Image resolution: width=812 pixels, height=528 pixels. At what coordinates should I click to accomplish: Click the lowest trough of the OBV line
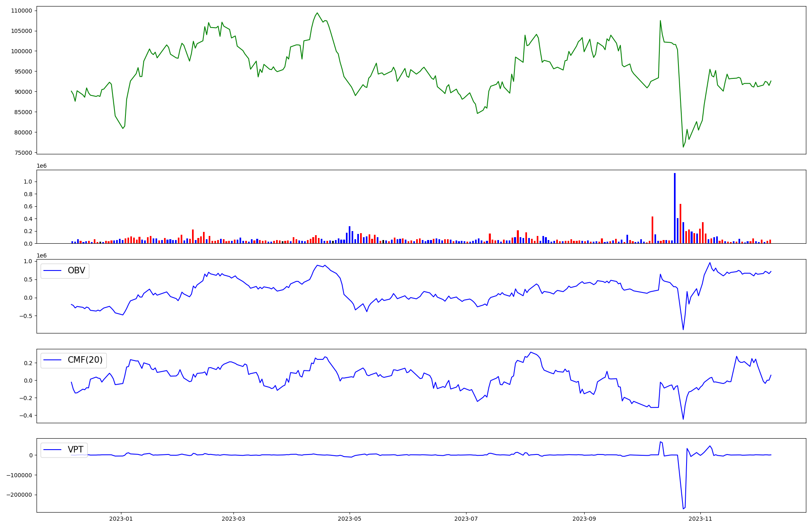point(683,329)
